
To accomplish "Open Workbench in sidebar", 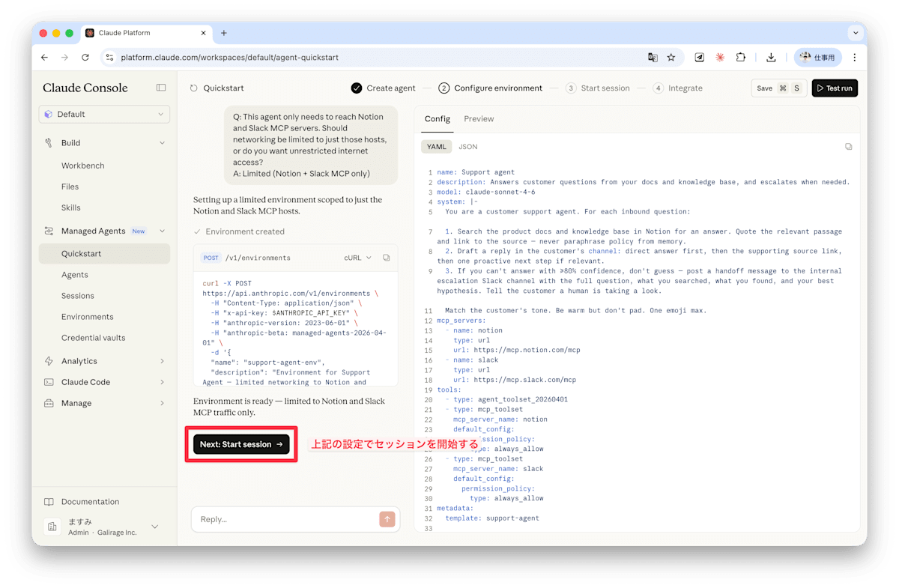I will click(x=82, y=166).
